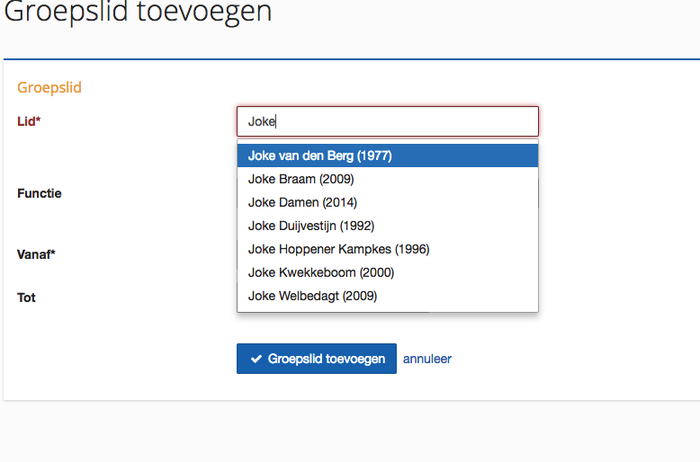
Task: Click the Lid* field label
Action: click(x=28, y=121)
